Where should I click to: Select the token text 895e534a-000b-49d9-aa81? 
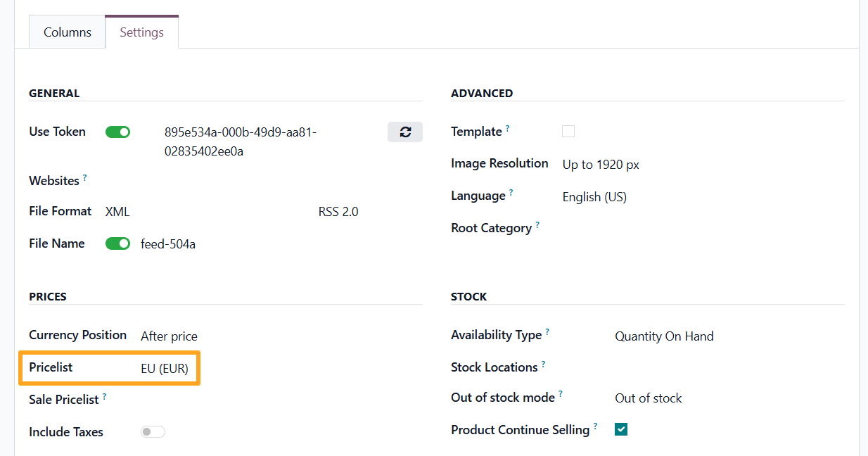(241, 132)
